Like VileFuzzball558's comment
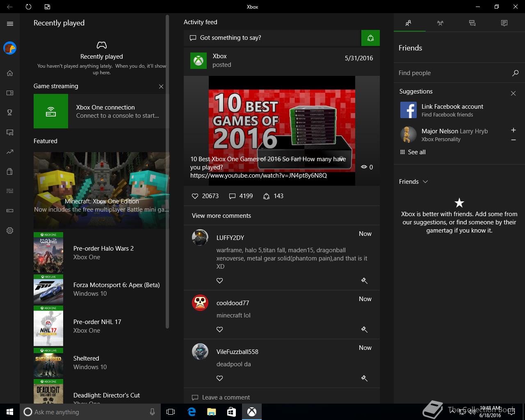This screenshot has height=420, width=525. tap(220, 378)
